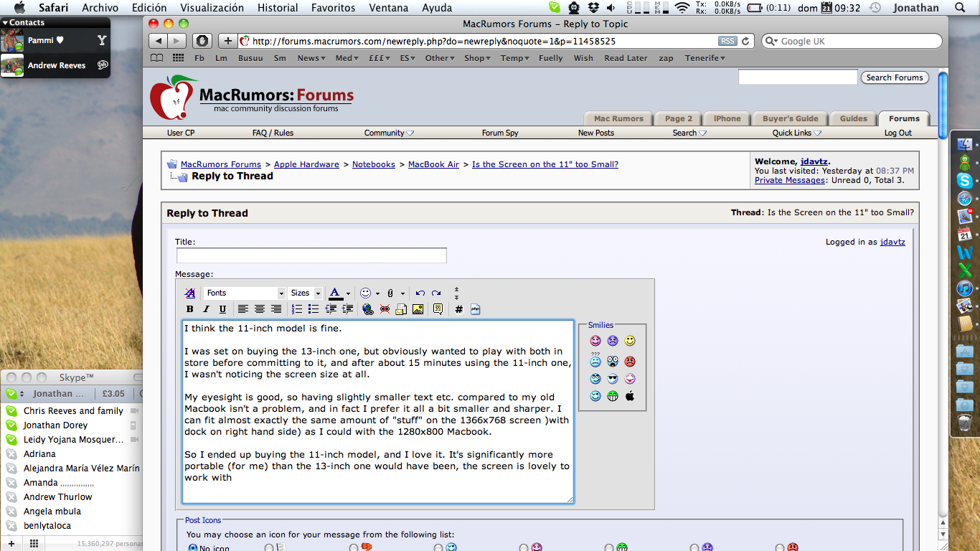This screenshot has height=551, width=980.
Task: Expand the smilies dropdown in toolbar
Action: [x=378, y=293]
